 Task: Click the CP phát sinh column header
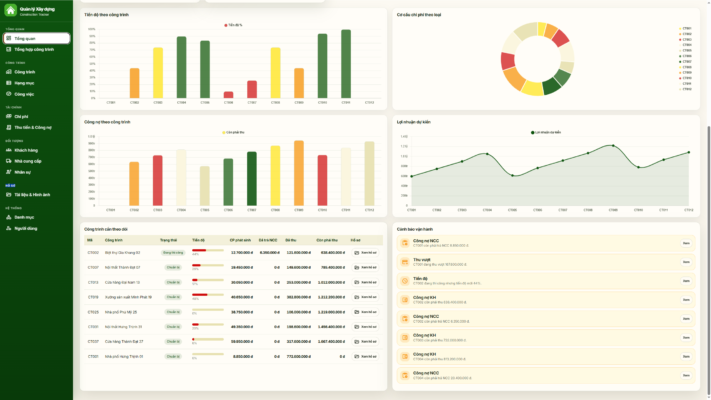(240, 240)
